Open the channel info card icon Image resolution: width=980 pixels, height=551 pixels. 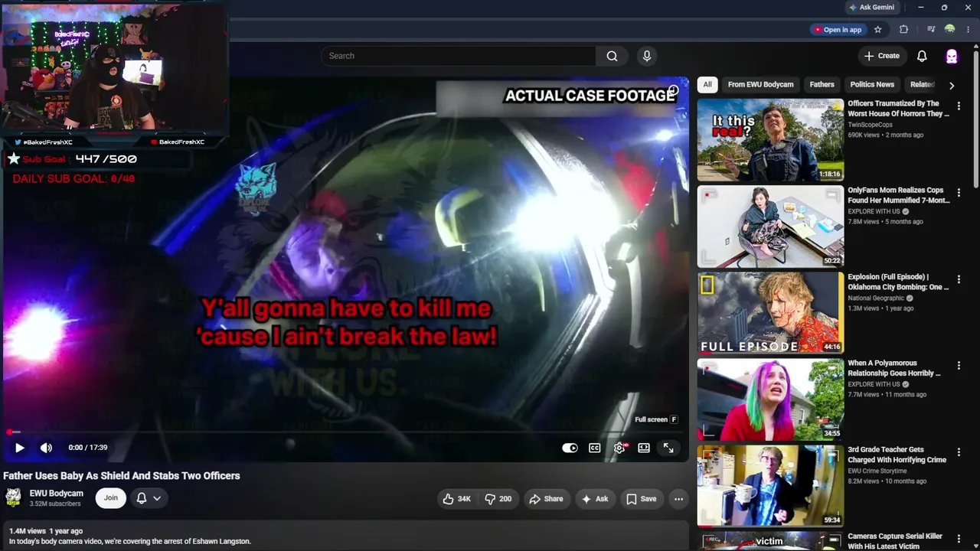pyautogui.click(x=673, y=91)
